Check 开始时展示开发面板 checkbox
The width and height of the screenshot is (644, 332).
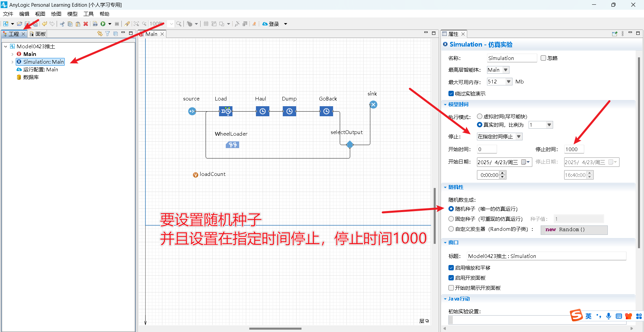(451, 288)
